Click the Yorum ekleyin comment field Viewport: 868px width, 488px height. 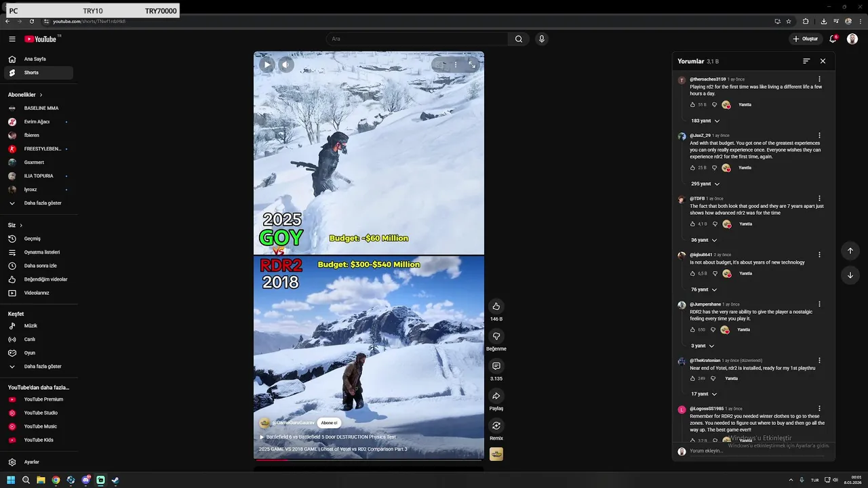tap(756, 451)
